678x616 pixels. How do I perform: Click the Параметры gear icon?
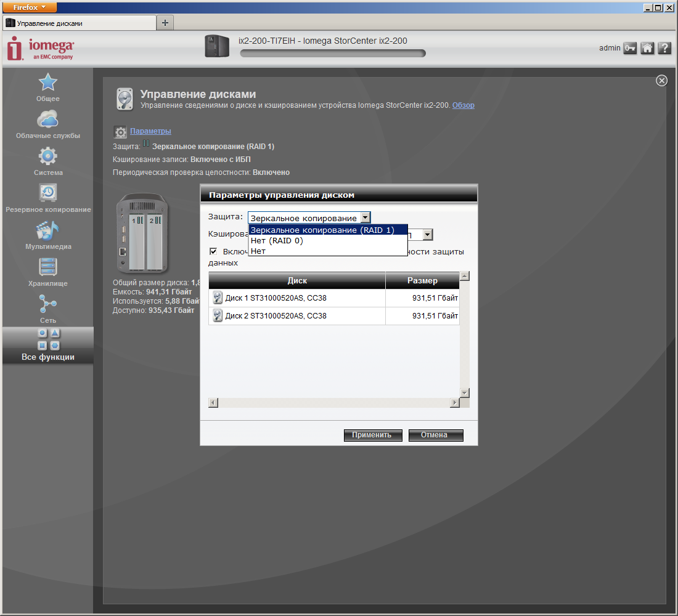point(120,132)
